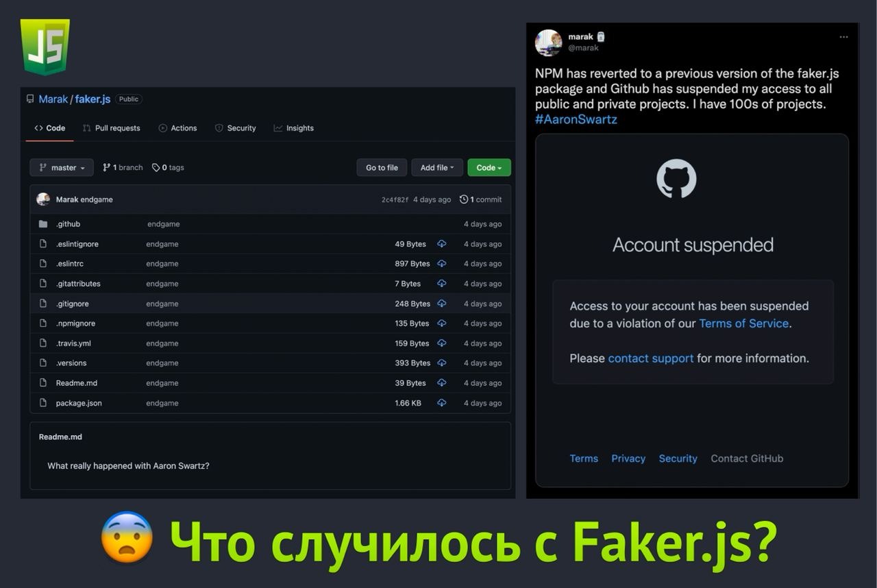877x588 pixels.
Task: Click marak's Twitter profile avatar
Action: pos(549,42)
